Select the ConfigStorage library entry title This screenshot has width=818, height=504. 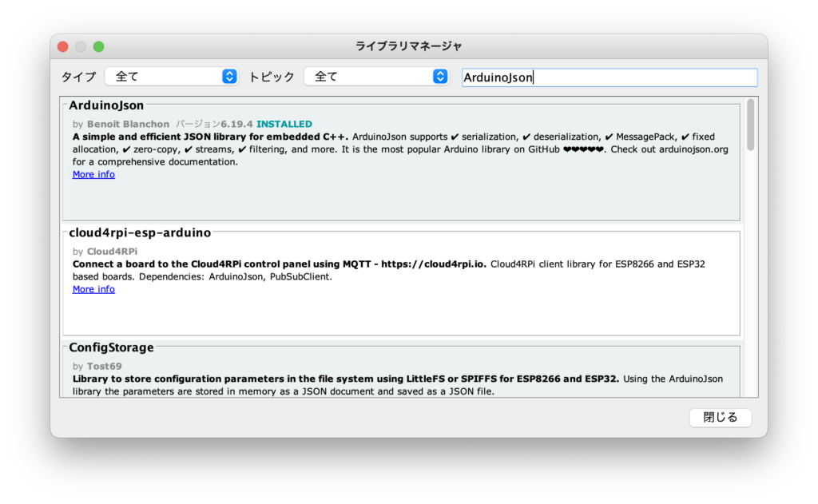pyautogui.click(x=111, y=348)
